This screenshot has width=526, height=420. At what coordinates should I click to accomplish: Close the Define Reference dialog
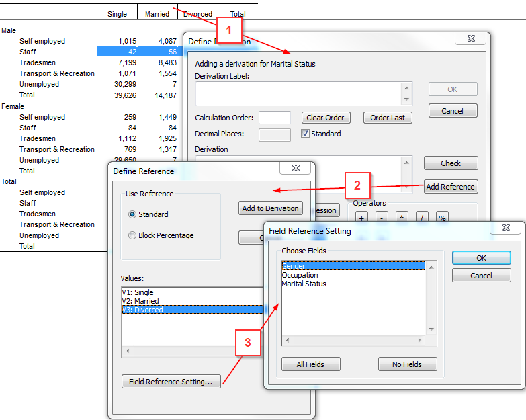point(295,169)
